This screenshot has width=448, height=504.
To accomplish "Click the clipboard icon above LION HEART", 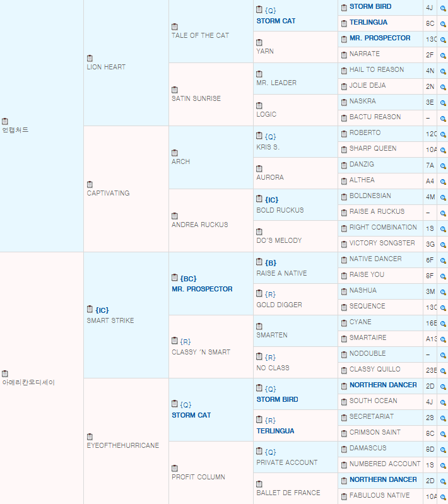I will click(x=90, y=58).
